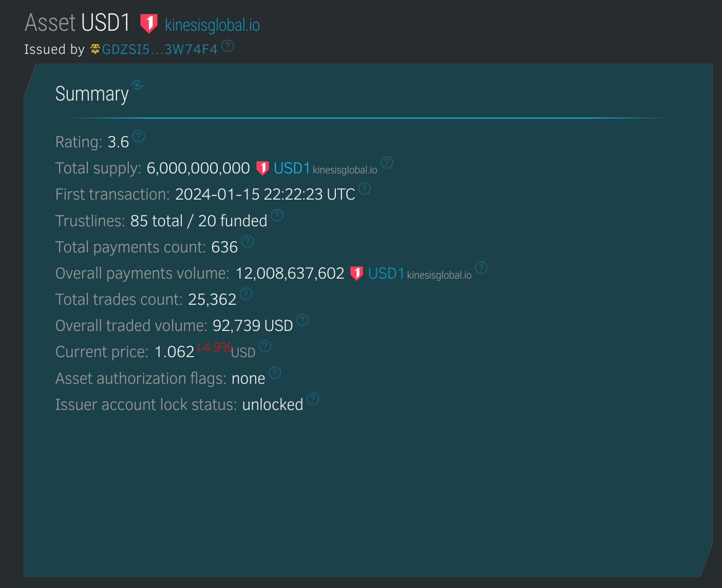Click the help icon for Current price
This screenshot has width=722, height=588.
(265, 346)
